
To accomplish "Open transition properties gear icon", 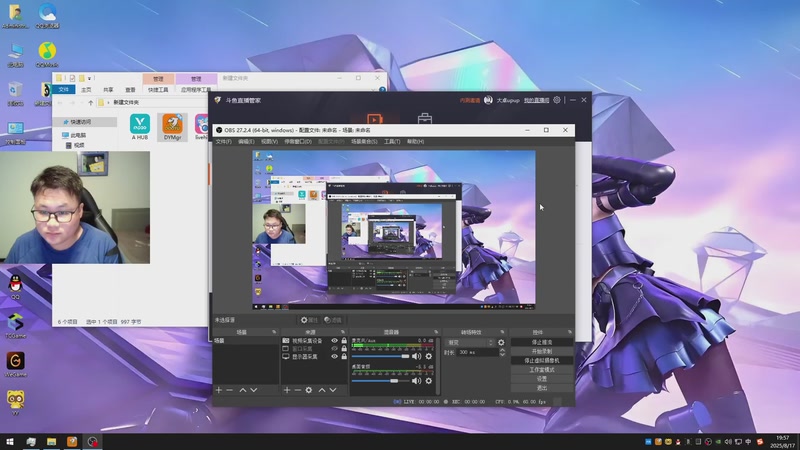I will coord(501,342).
